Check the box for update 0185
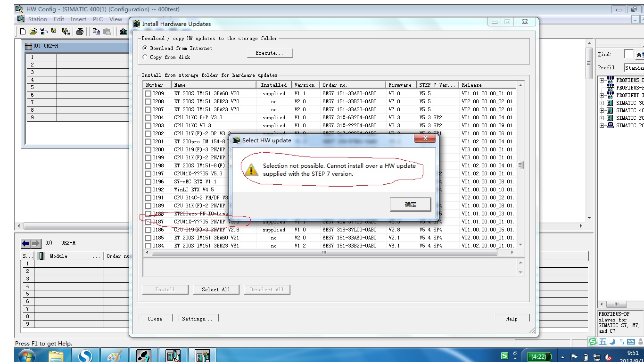 [x=148, y=238]
